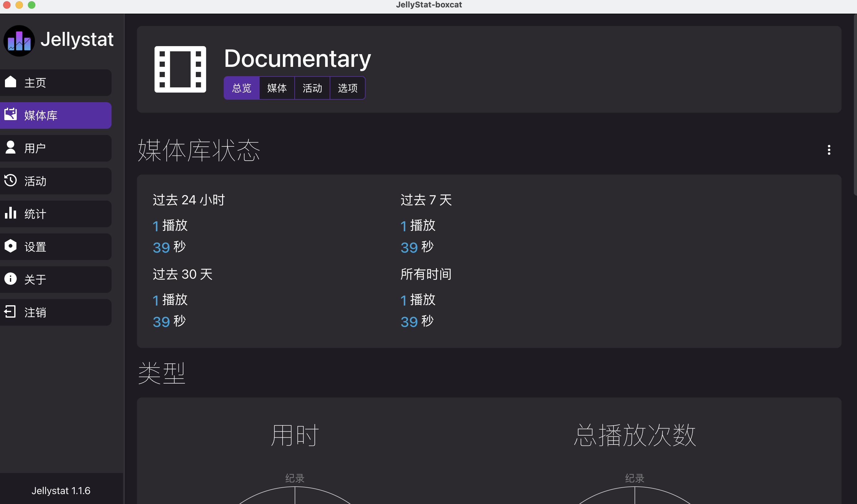Click the green macOS zoom window button
The height and width of the screenshot is (504, 857).
pyautogui.click(x=32, y=5)
